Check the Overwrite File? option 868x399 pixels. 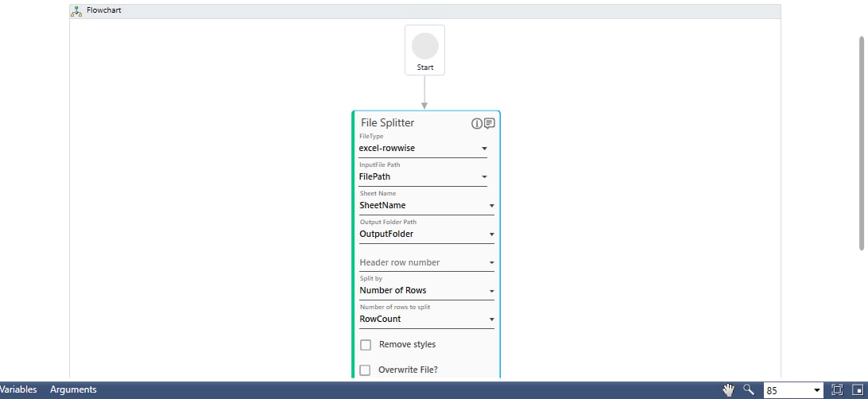(366, 370)
